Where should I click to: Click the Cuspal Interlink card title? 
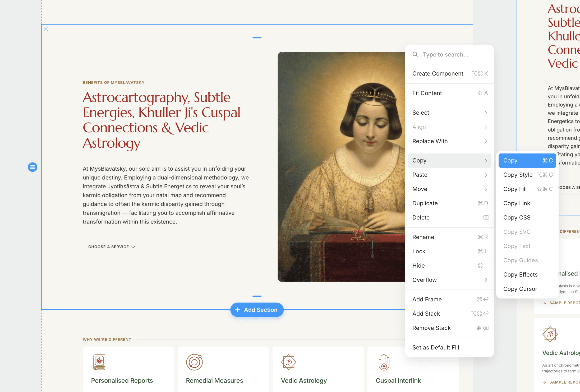(398, 381)
